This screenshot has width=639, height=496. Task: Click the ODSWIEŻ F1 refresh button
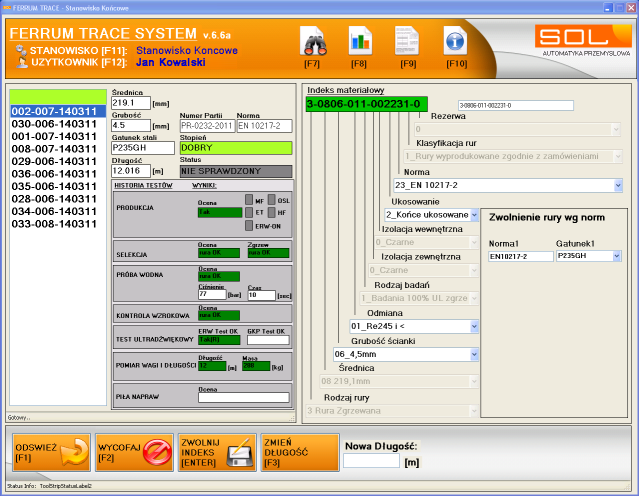pyautogui.click(x=51, y=452)
